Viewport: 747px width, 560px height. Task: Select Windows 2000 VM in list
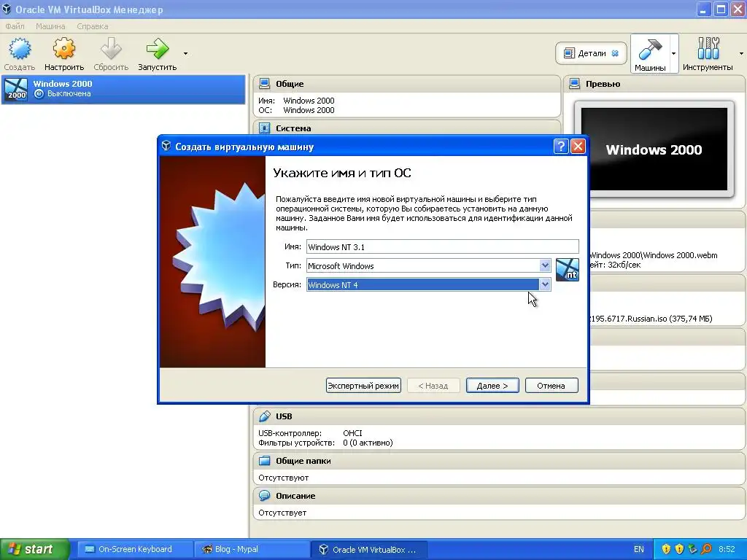pos(123,89)
